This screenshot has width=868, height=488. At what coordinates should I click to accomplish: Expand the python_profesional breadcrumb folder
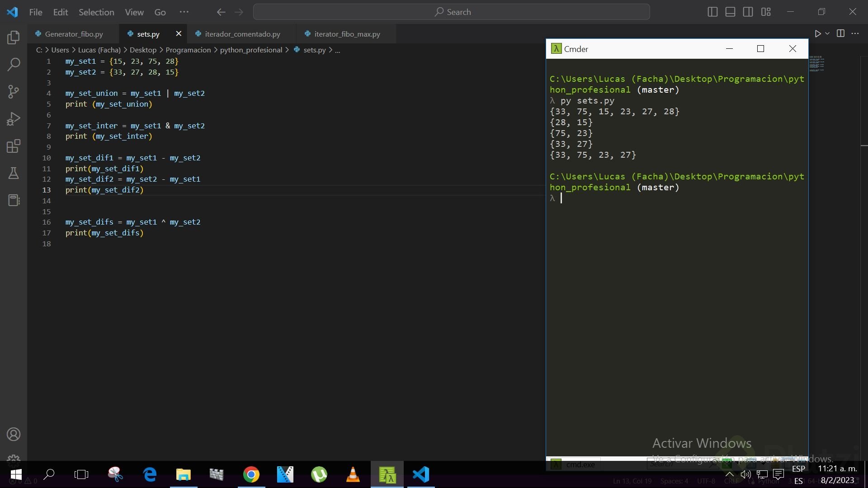click(251, 50)
